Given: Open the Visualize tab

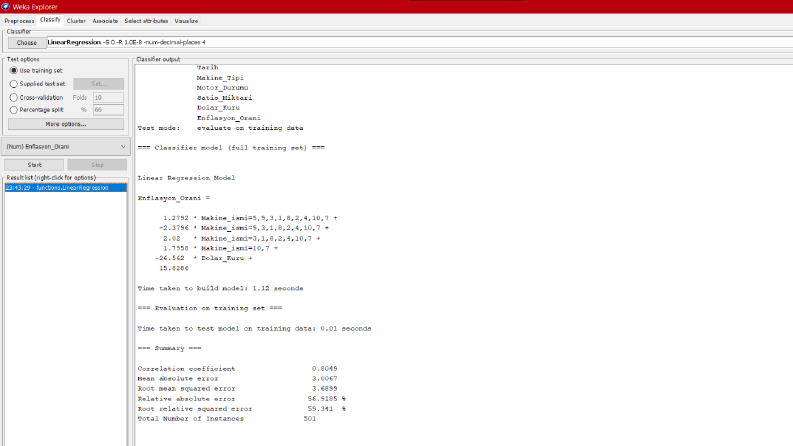Looking at the screenshot, I should (x=186, y=21).
